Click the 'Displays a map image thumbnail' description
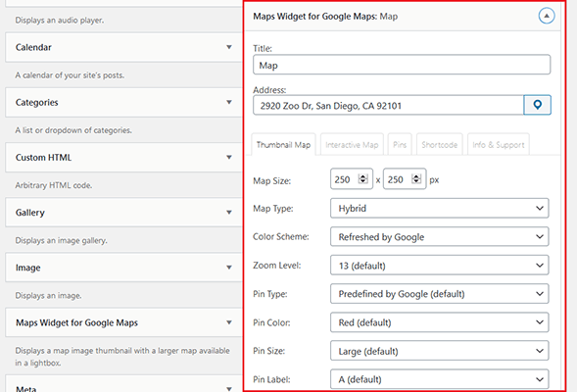 tap(122, 357)
